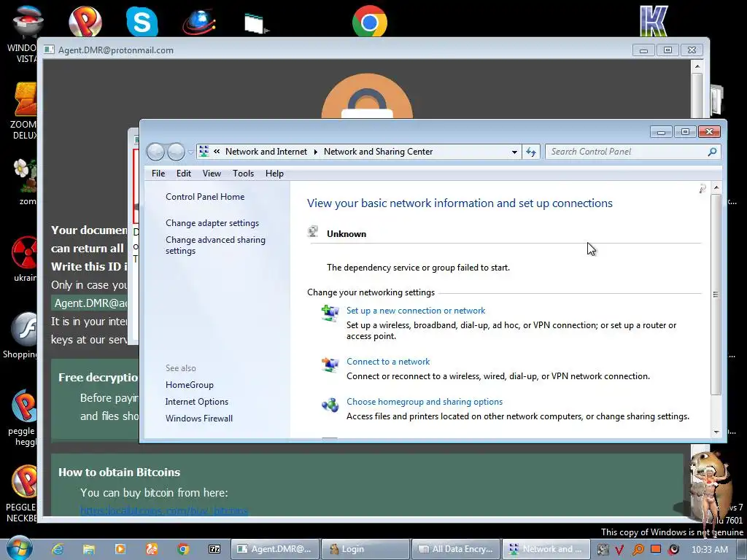The image size is (747, 560).
Task: Open Windows Firewall under See also
Action: pyautogui.click(x=198, y=418)
